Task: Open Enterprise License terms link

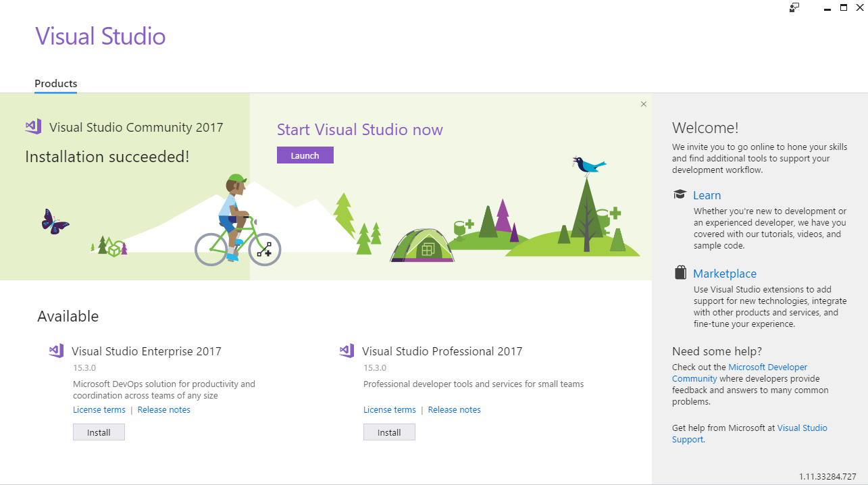Action: click(x=99, y=410)
